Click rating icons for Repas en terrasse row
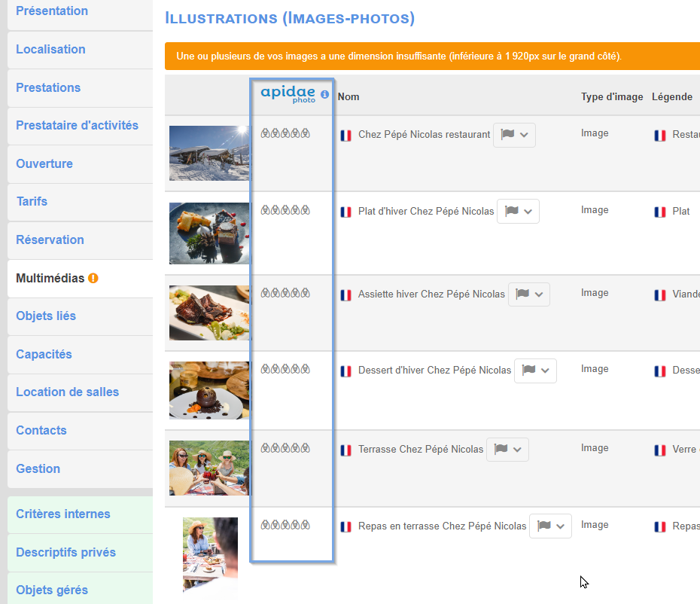This screenshot has height=604, width=700. tap(285, 525)
